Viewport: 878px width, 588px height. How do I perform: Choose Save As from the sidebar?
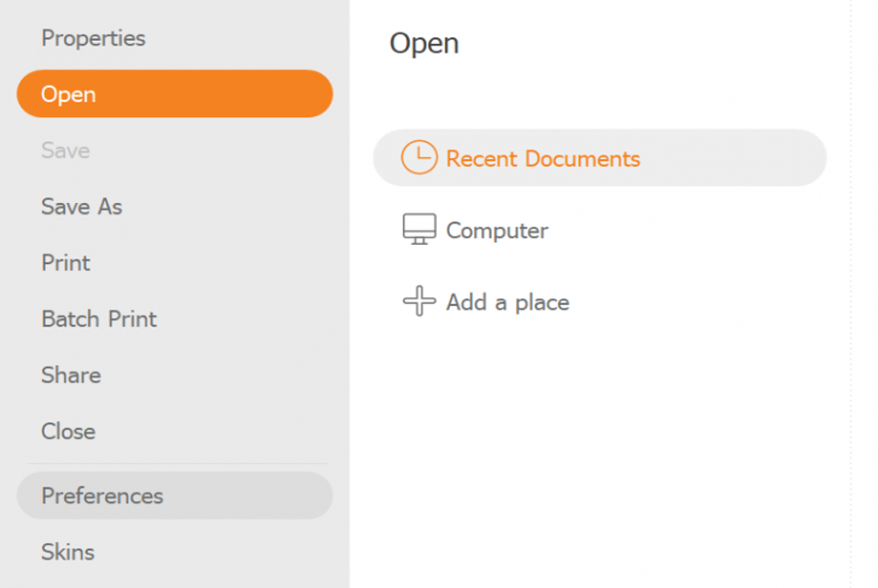(82, 207)
